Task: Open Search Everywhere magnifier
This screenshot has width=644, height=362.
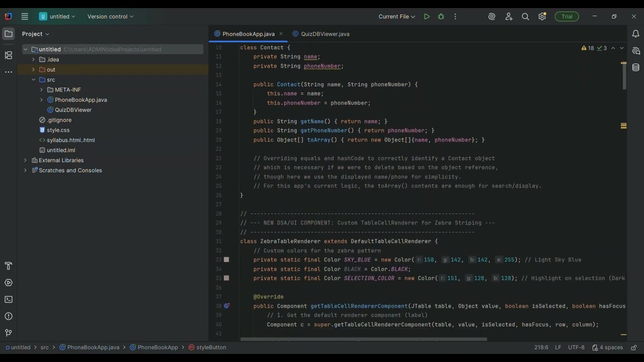Action: coord(525,17)
